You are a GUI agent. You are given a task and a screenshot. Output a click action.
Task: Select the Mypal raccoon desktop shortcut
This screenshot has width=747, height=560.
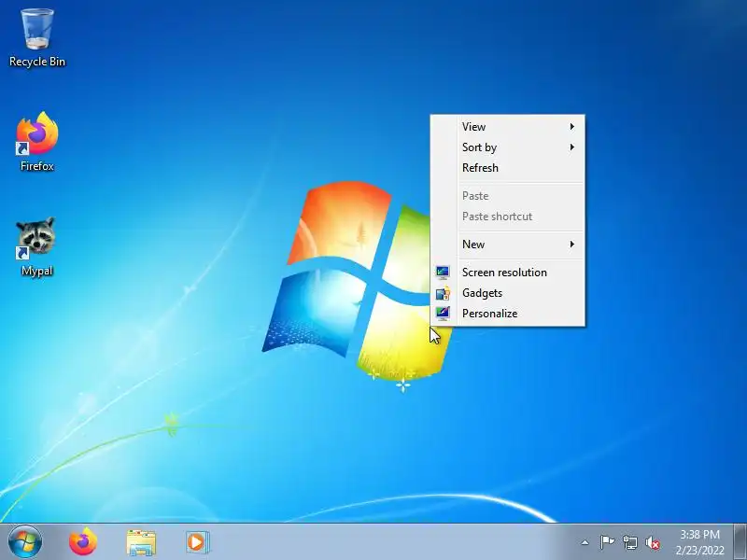pyautogui.click(x=36, y=246)
